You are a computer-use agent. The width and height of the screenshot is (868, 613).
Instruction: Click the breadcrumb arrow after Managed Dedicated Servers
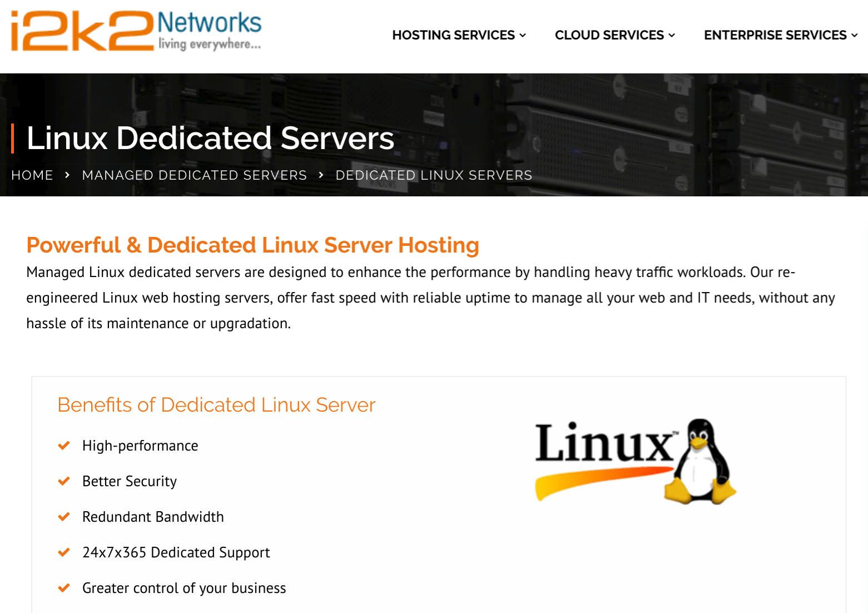pyautogui.click(x=321, y=175)
